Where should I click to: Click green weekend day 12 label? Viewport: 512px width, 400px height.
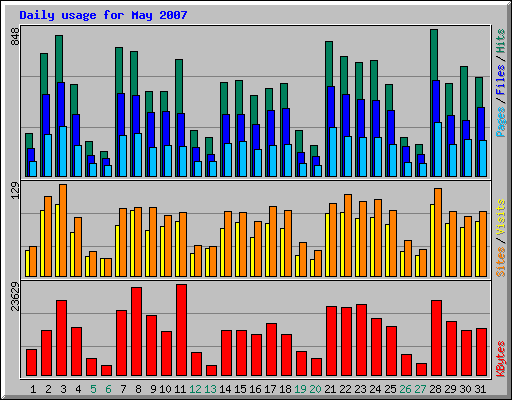click(195, 389)
